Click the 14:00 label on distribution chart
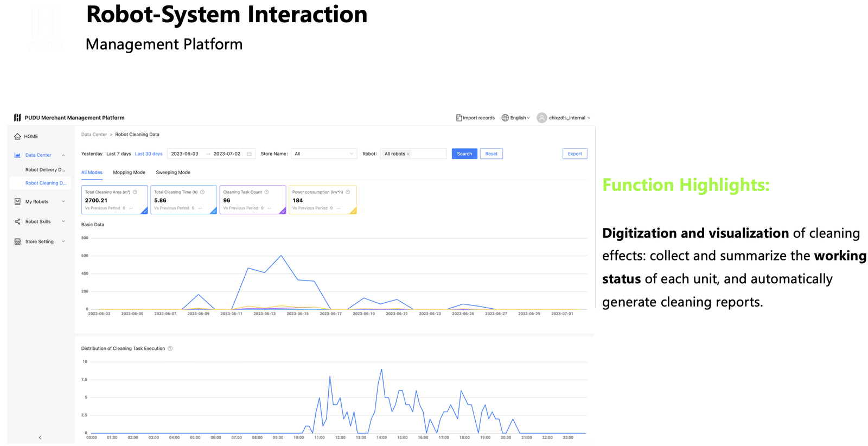868x446 pixels. click(381, 438)
